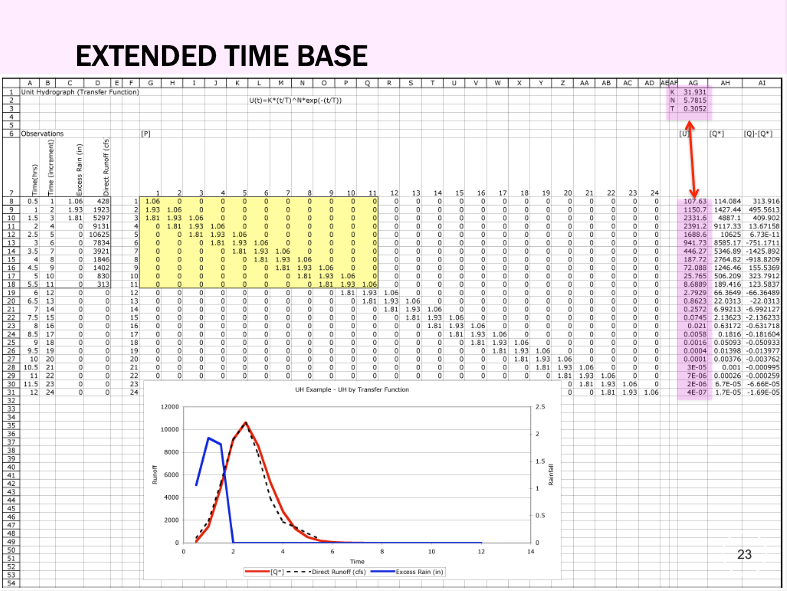The image size is (787, 591).
Task: Select column header A
Action: [30, 83]
